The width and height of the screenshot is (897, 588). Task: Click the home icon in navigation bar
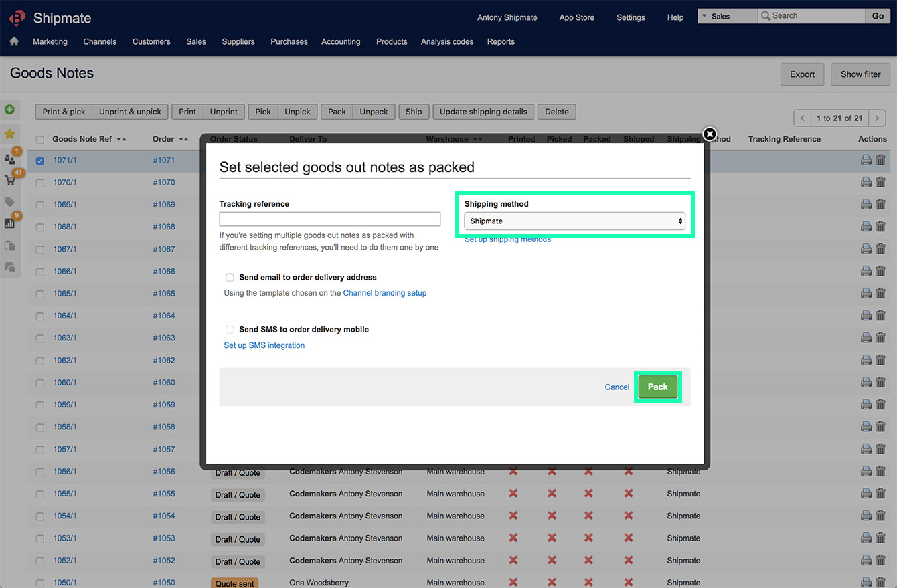point(14,41)
